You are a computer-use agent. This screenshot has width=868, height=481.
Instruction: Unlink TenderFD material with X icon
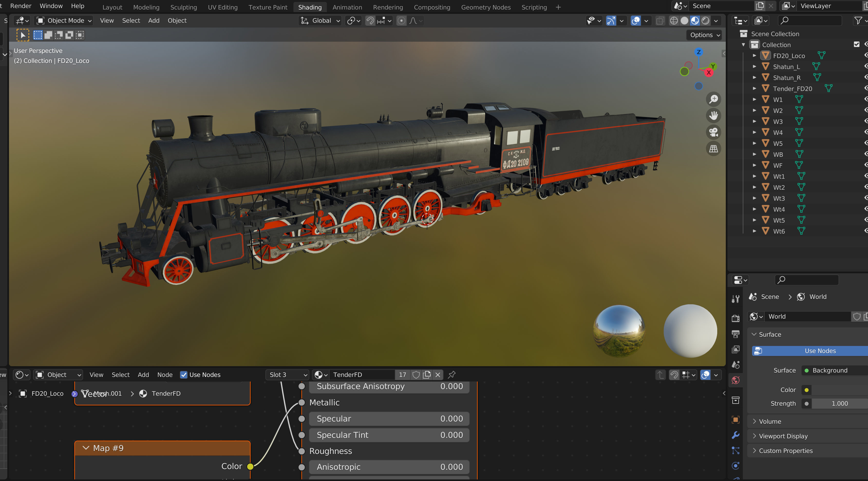pos(438,374)
